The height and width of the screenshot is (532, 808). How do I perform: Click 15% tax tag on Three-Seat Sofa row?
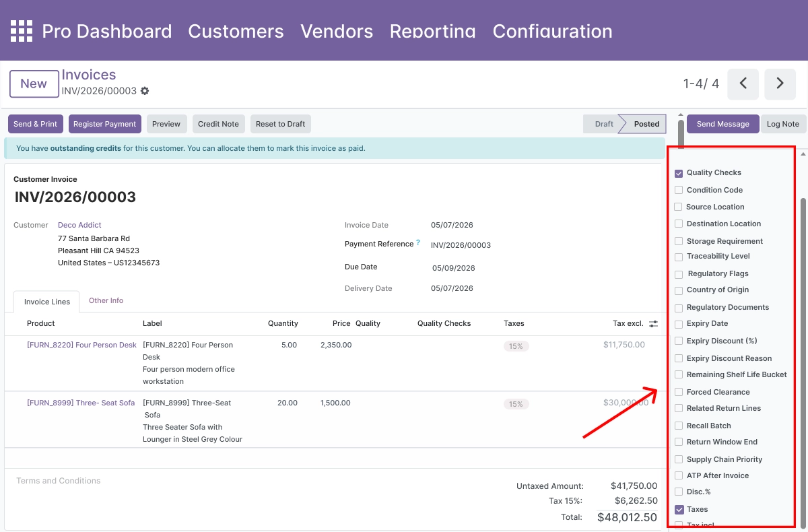(x=516, y=404)
